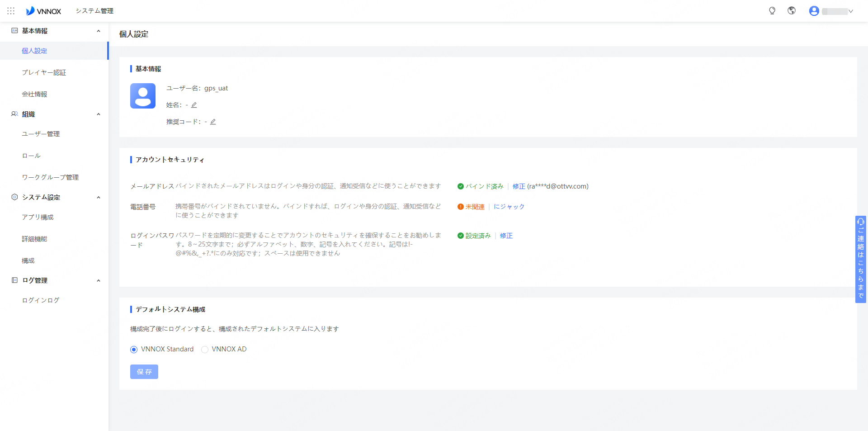This screenshot has width=868, height=431.
Task: Click the large profile avatar picture
Action: point(143,96)
